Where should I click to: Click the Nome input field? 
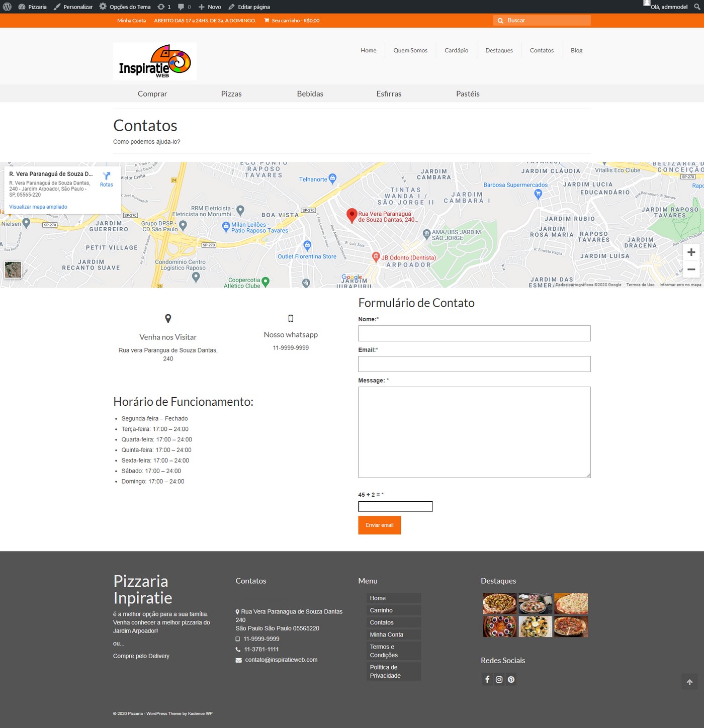pos(474,333)
